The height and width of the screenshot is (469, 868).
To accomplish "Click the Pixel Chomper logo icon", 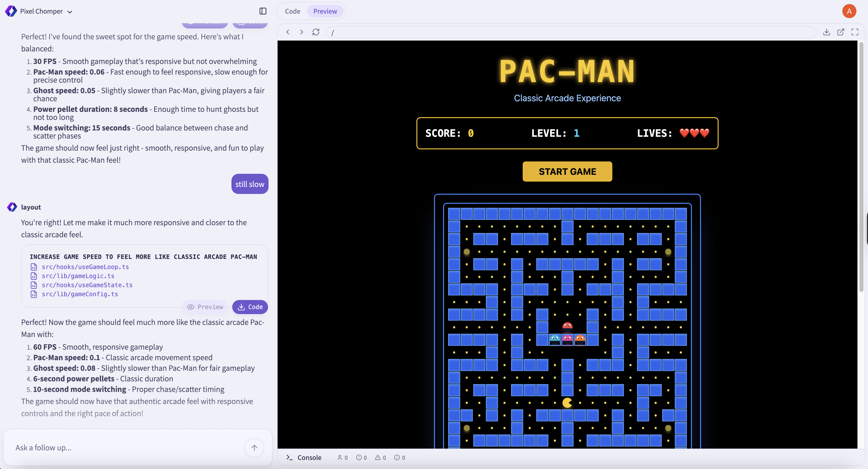I will coord(11,11).
